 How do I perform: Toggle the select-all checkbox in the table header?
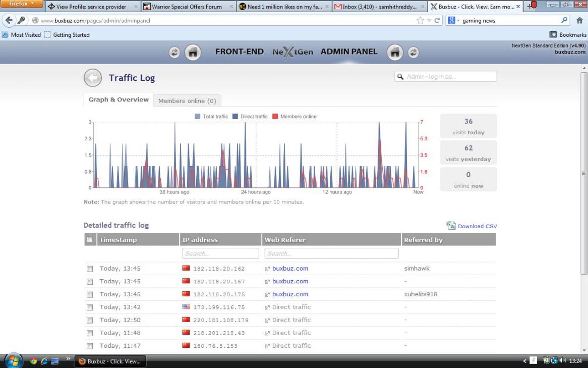coord(90,239)
